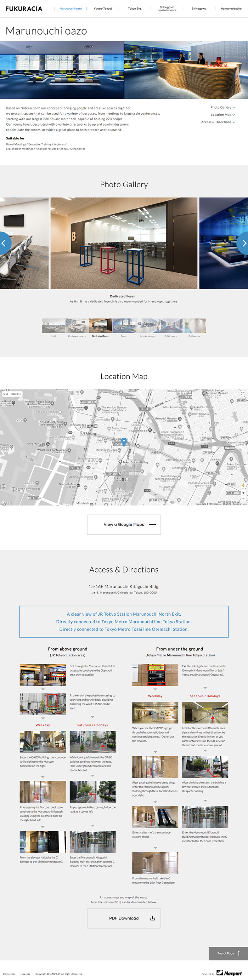Click the hero photo of blue hall

62,70
